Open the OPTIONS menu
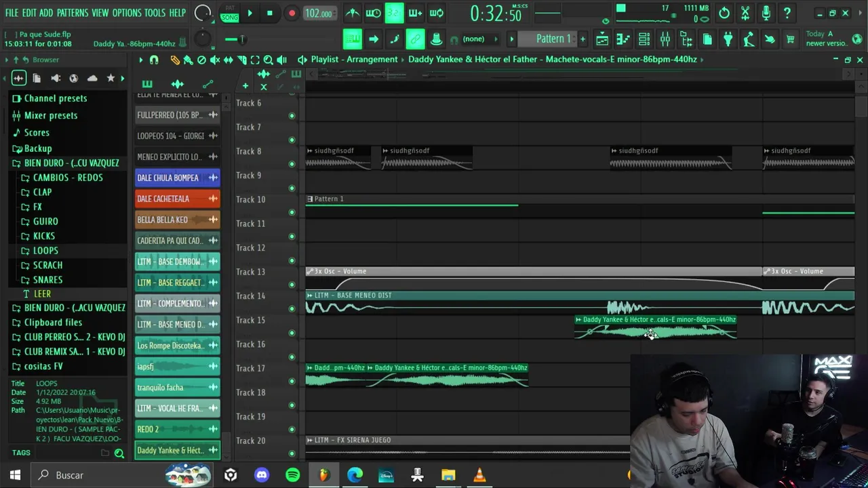 127,13
